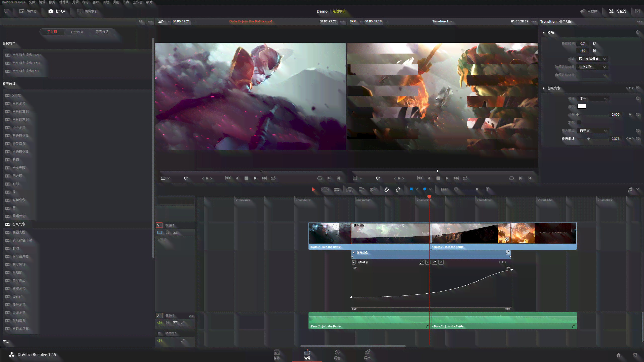Open the flag color dropdown arrow
Screen dimensions: 644x362
[x=417, y=189]
